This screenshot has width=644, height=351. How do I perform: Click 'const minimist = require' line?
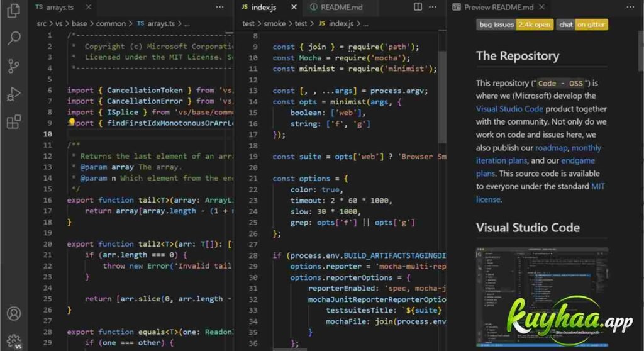[x=355, y=69]
